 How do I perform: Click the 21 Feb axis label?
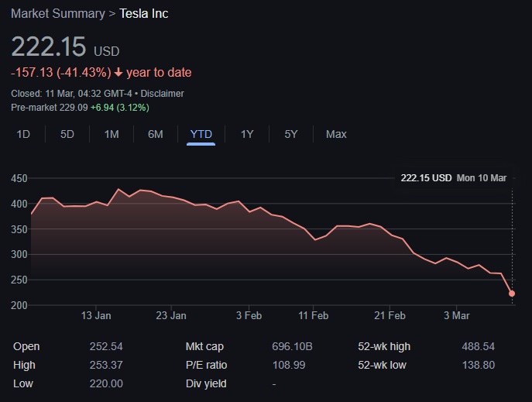pyautogui.click(x=390, y=316)
